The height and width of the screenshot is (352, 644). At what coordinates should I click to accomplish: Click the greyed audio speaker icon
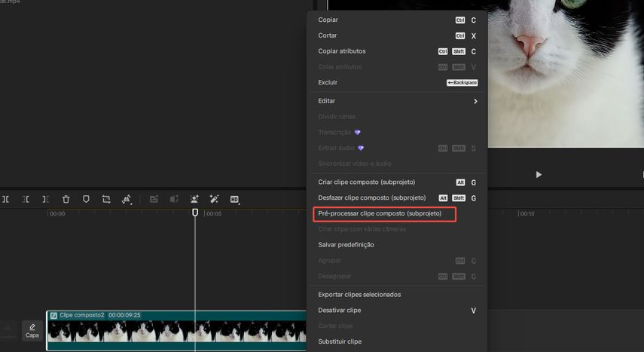(x=174, y=200)
